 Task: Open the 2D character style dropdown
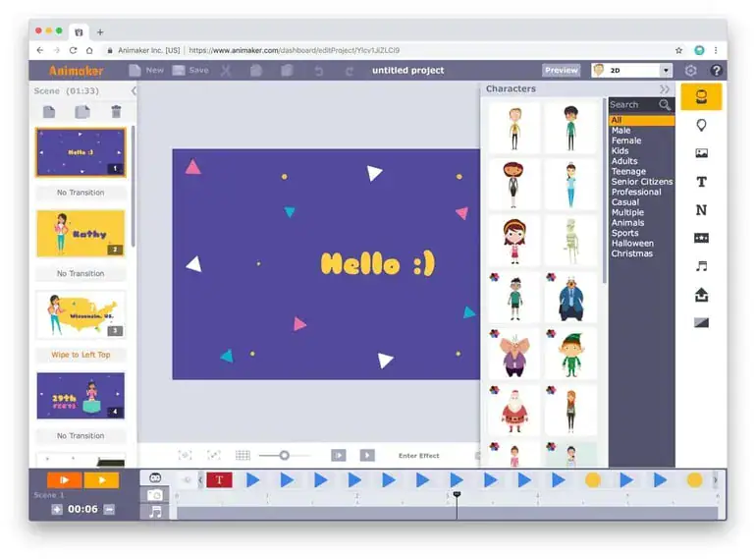pos(666,71)
